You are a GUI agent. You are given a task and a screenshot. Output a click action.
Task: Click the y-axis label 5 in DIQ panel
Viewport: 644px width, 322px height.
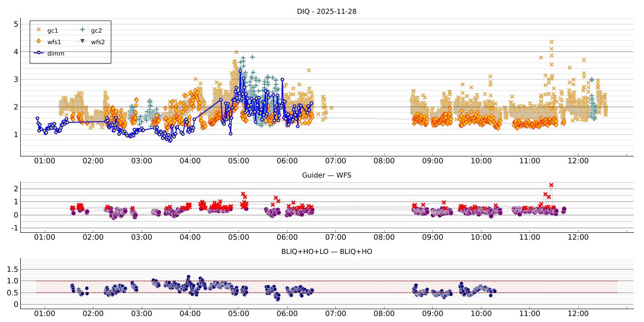click(x=16, y=24)
